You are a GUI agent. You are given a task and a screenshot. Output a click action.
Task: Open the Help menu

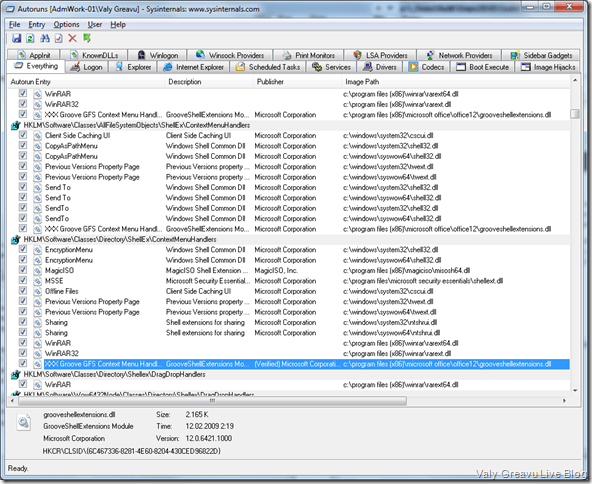tap(118, 25)
